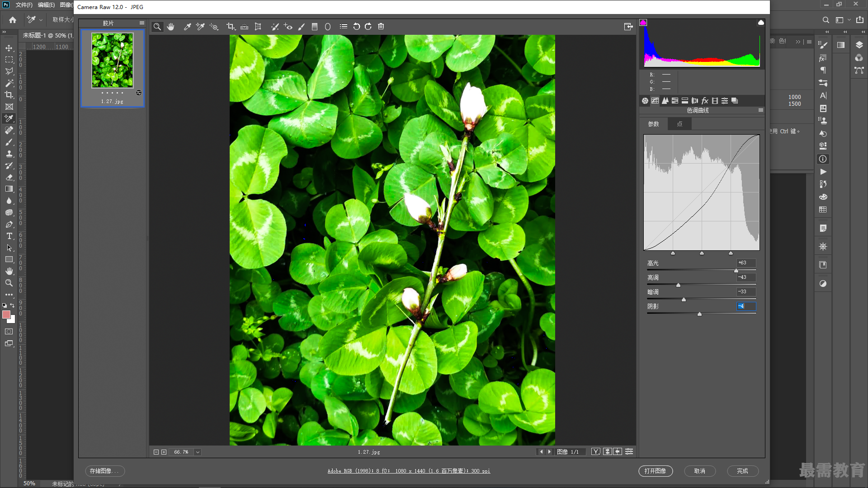Select the Targeted Adjustment tool
The height and width of the screenshot is (488, 868).
tap(214, 27)
